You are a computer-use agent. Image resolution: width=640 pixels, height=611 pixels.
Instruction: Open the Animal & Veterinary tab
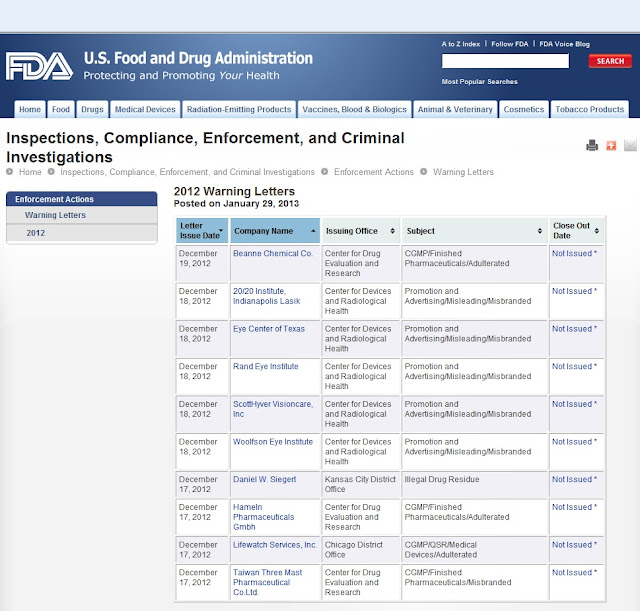click(x=455, y=109)
